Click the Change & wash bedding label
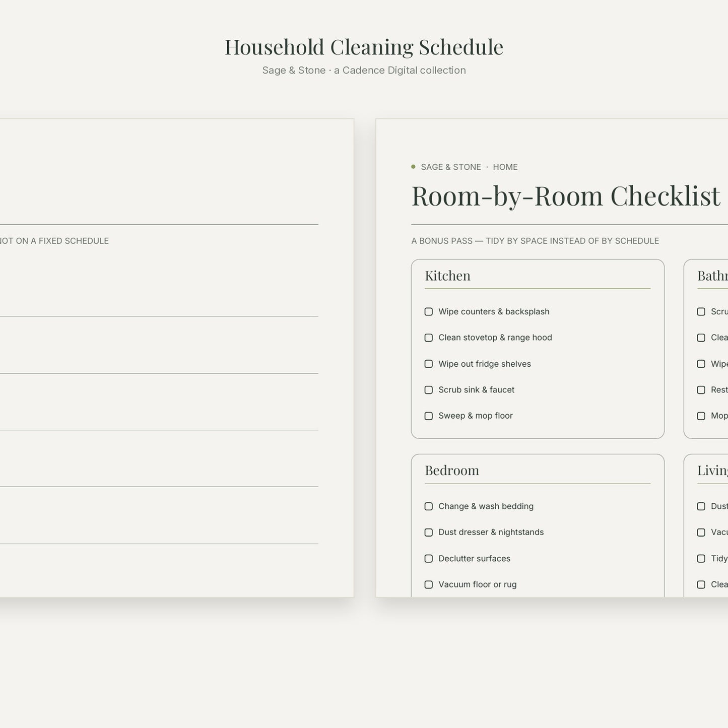Screen dimensions: 728x728 tap(486, 506)
